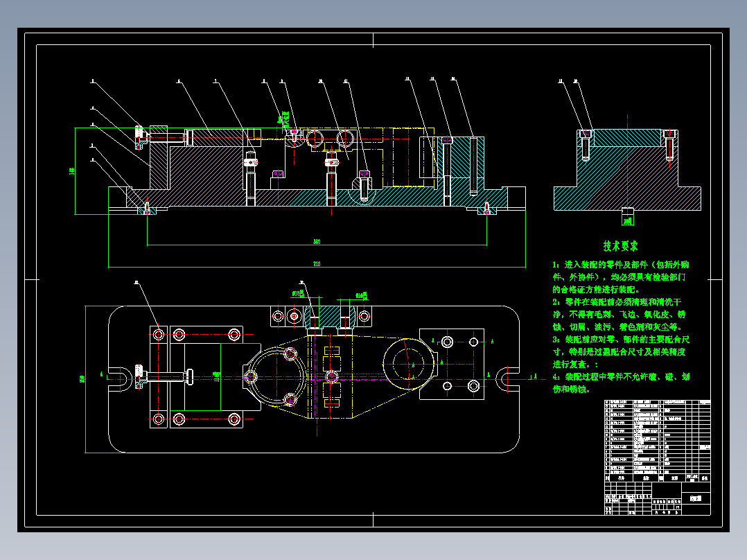Select note line "4：装配过程中零件不允许磕、碰、划"

pos(621,376)
